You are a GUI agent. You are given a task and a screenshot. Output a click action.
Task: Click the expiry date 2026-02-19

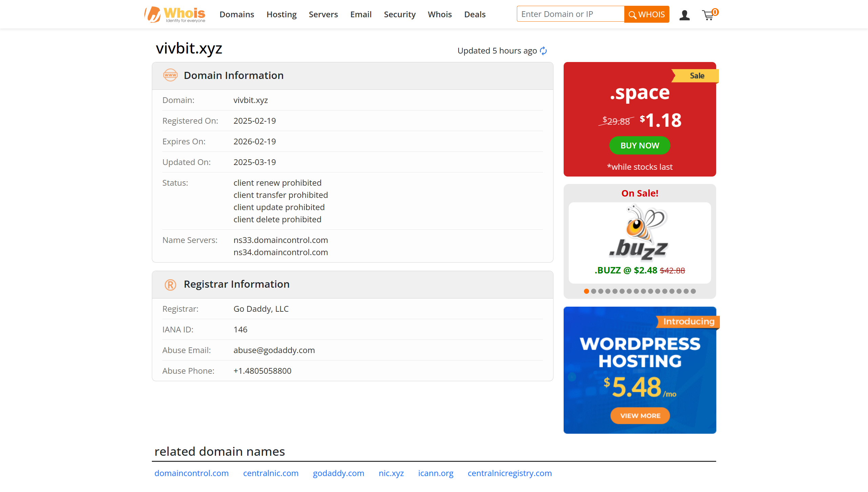255,141
